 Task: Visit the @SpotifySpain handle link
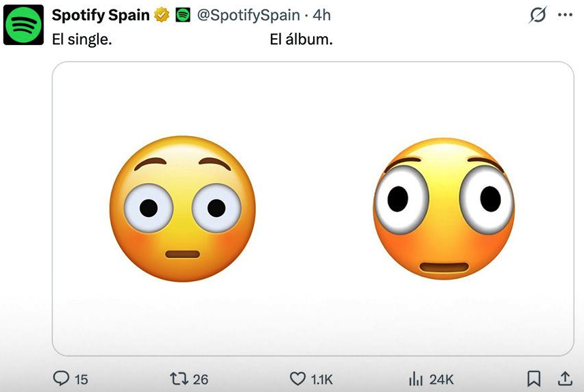pyautogui.click(x=248, y=15)
